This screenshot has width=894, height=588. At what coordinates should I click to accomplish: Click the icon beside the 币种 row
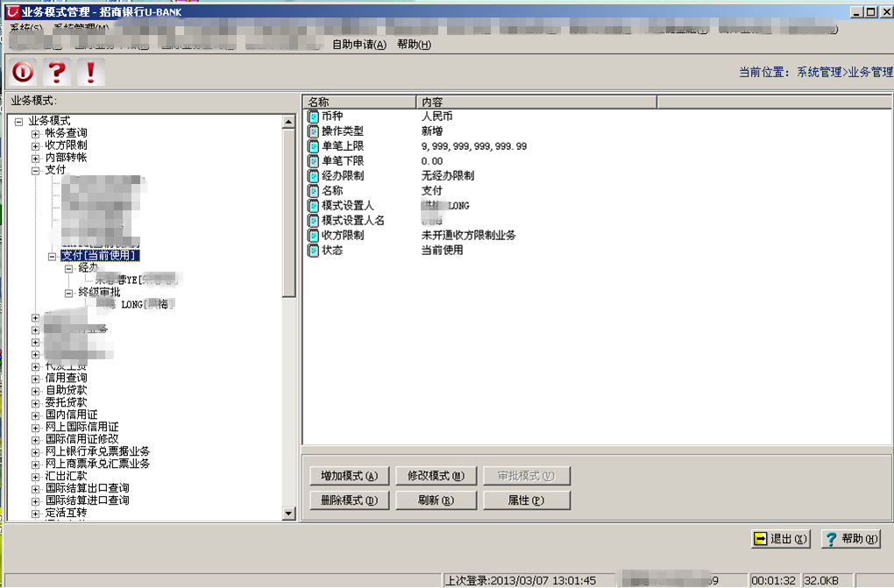point(313,117)
